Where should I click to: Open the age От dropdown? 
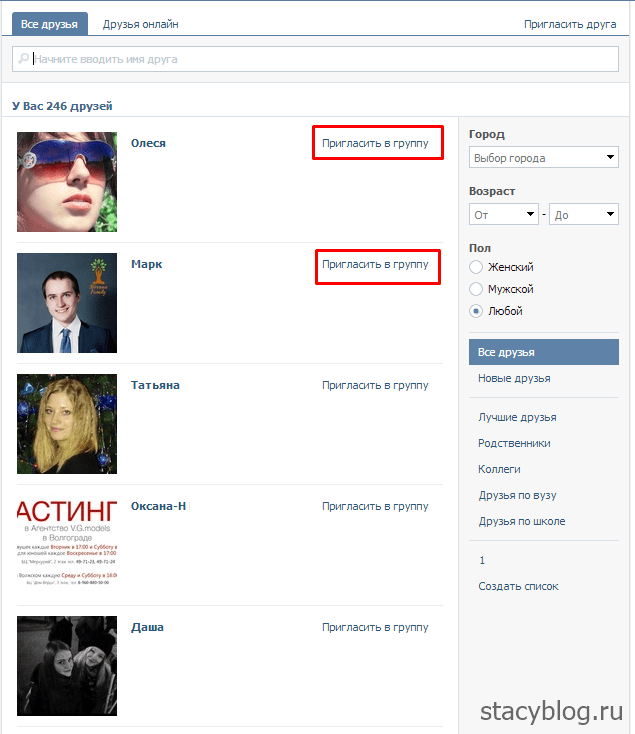coord(504,214)
